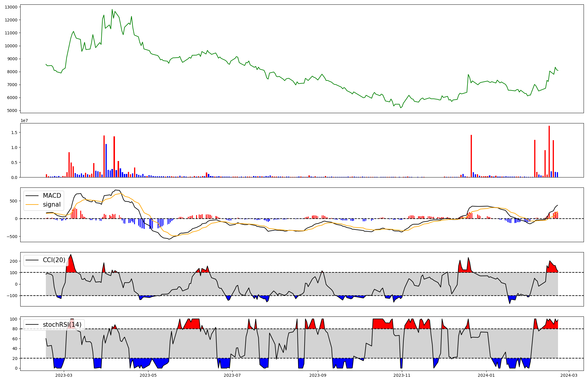Click the 500 MACD axis label
The image size is (588, 382).
(14, 201)
